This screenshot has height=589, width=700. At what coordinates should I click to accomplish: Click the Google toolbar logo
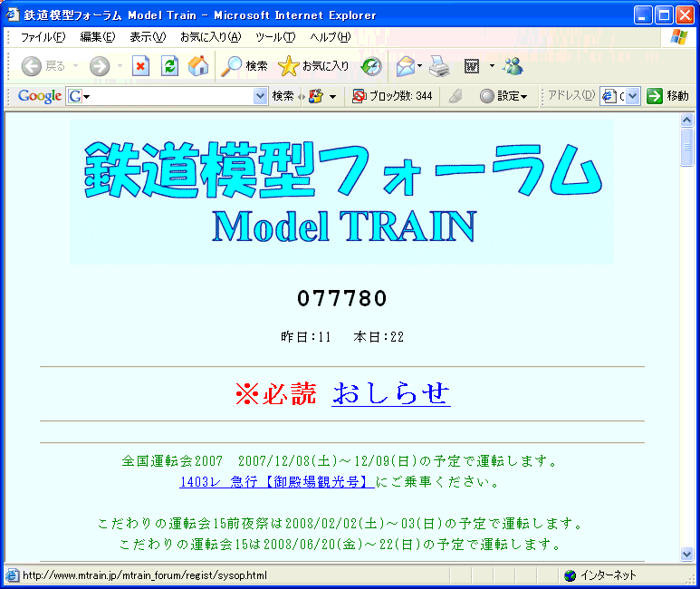40,96
